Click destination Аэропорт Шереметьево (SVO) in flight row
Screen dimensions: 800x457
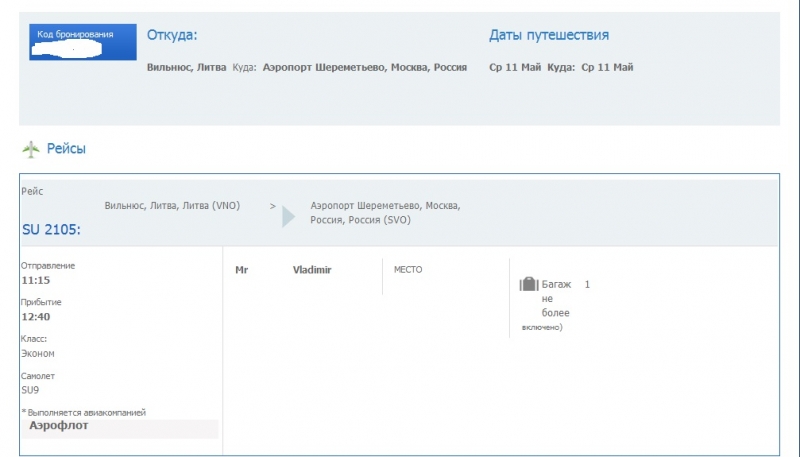coord(385,213)
